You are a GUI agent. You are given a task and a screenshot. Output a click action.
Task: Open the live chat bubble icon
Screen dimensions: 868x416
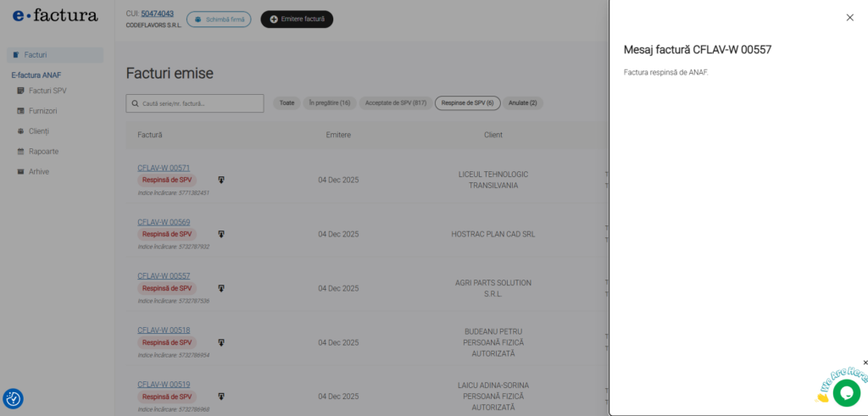846,392
